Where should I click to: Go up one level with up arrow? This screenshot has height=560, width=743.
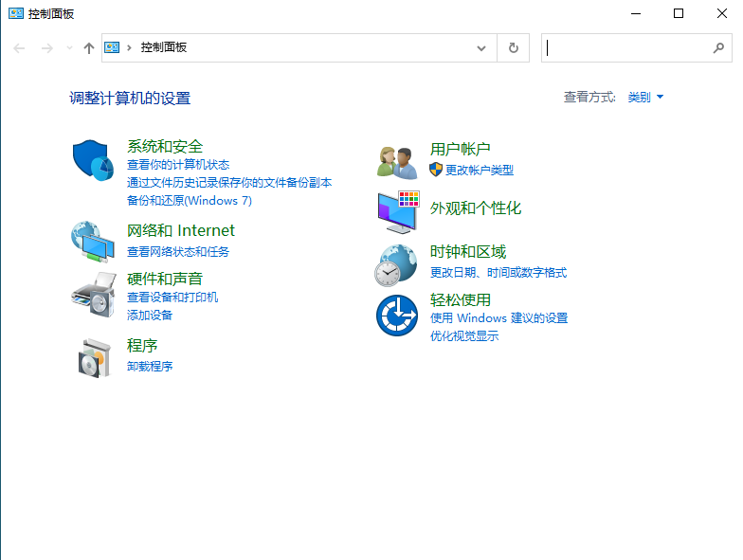(89, 47)
